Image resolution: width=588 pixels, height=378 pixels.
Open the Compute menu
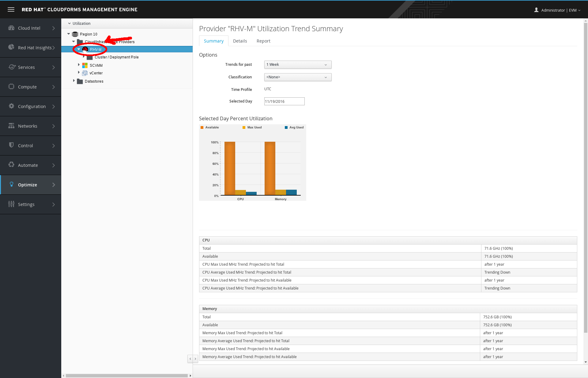pyautogui.click(x=31, y=87)
